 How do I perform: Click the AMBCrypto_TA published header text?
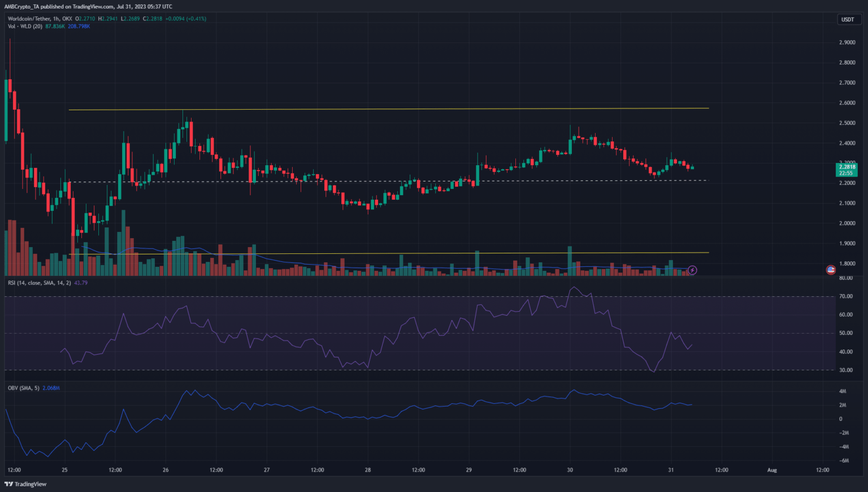[88, 7]
